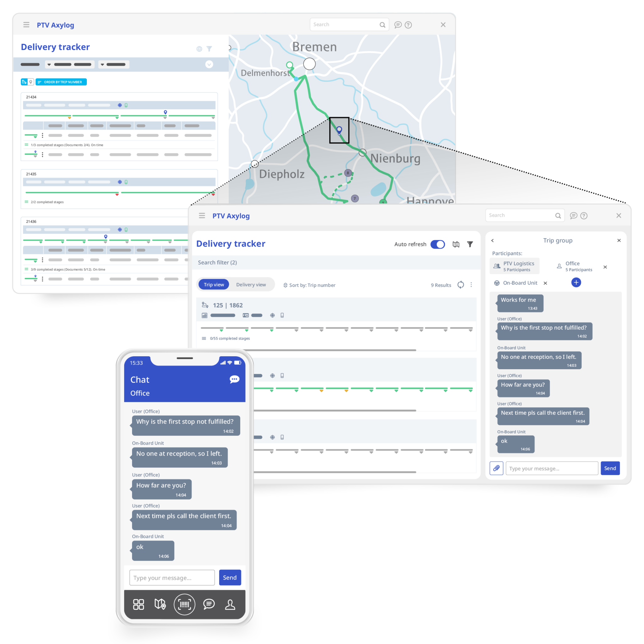The height and width of the screenshot is (644, 644).
Task: Click the Type your message field on the phone
Action: coord(172,577)
